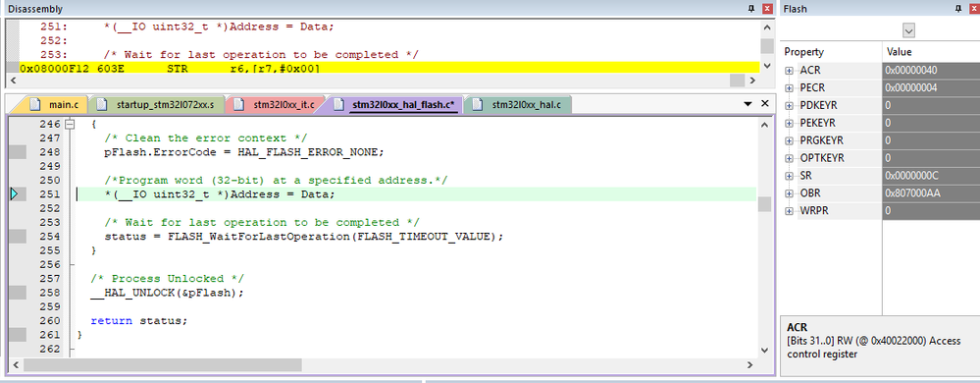Click the PDKEYR value 0
This screenshot has width=980, height=383.
[x=931, y=105]
